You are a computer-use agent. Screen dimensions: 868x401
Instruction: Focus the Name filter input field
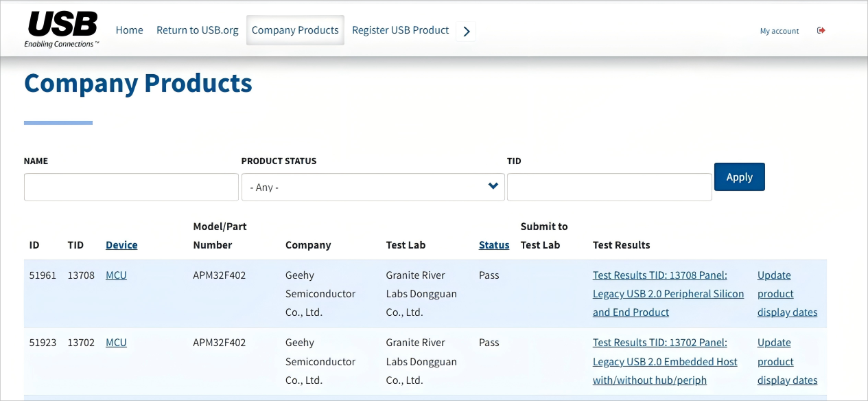coord(131,187)
